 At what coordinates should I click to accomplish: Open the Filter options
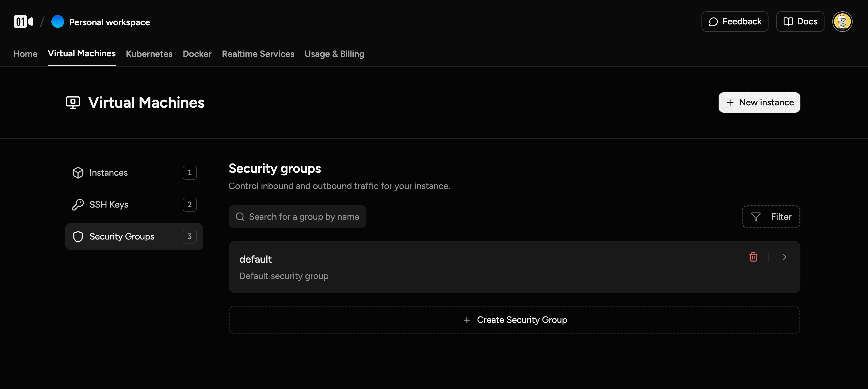pyautogui.click(x=771, y=217)
